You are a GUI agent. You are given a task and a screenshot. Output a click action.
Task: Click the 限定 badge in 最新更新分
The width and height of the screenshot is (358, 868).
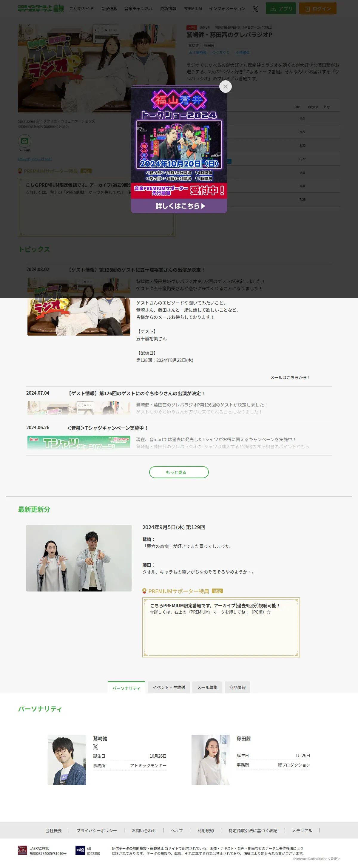pos(217,591)
